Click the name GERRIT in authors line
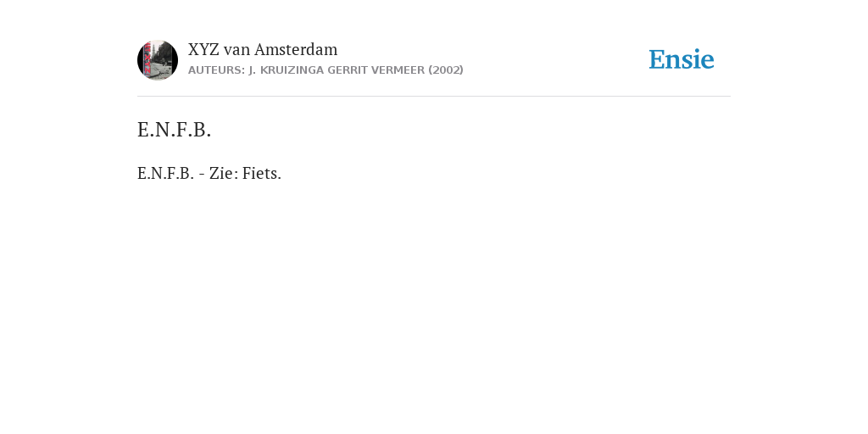 point(348,70)
